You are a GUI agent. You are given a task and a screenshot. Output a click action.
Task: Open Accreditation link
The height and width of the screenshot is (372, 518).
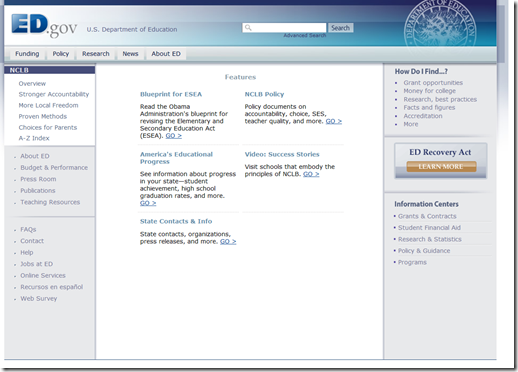point(423,116)
